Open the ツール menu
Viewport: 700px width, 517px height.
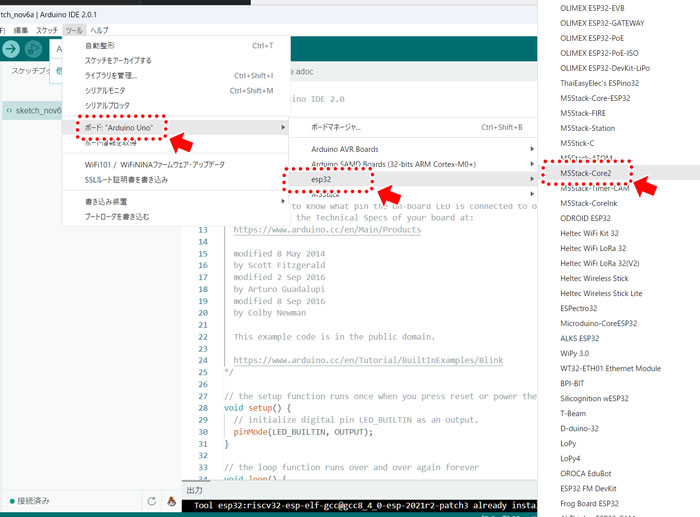[x=74, y=30]
